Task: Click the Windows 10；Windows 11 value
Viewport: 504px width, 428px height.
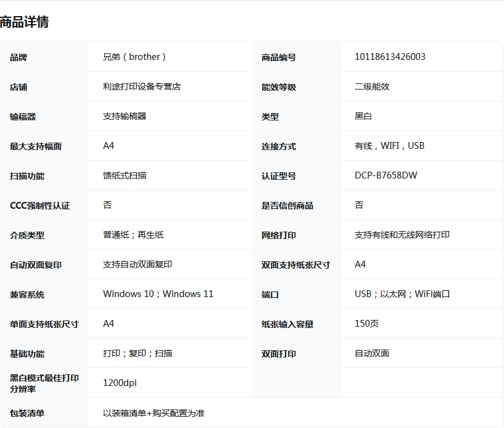Action: coord(158,294)
